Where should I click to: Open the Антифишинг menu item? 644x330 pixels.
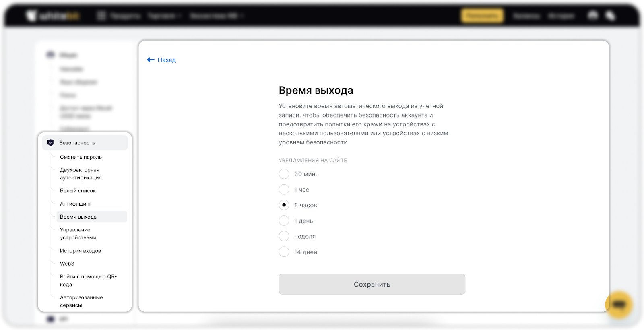76,204
